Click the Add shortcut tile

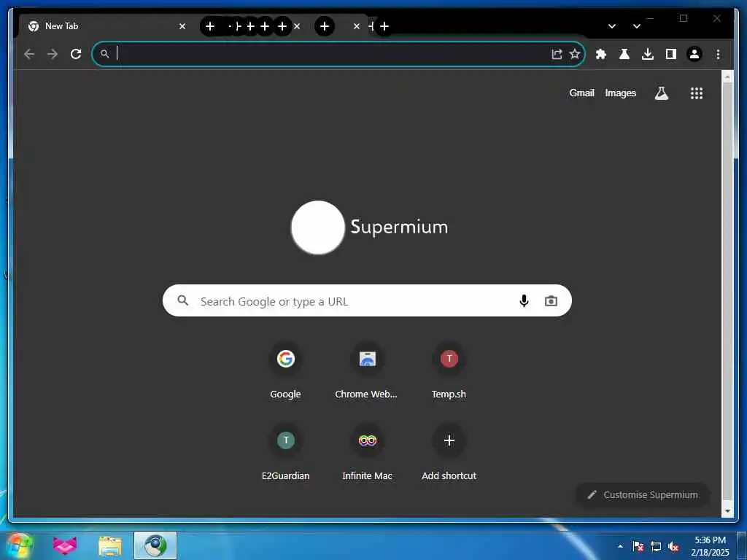(449, 452)
